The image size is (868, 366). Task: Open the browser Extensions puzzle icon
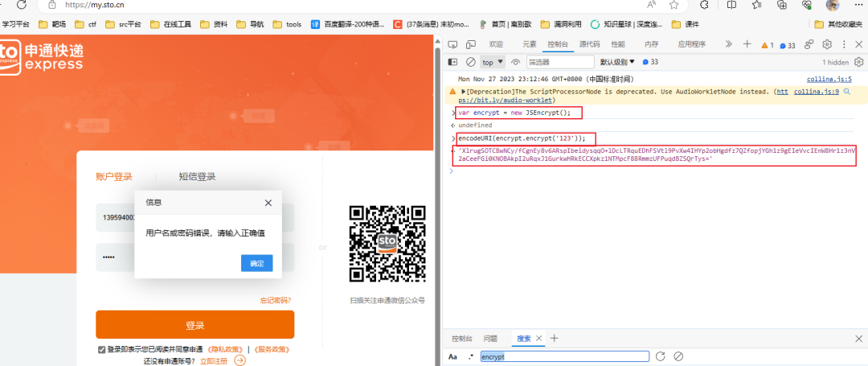tap(705, 5)
